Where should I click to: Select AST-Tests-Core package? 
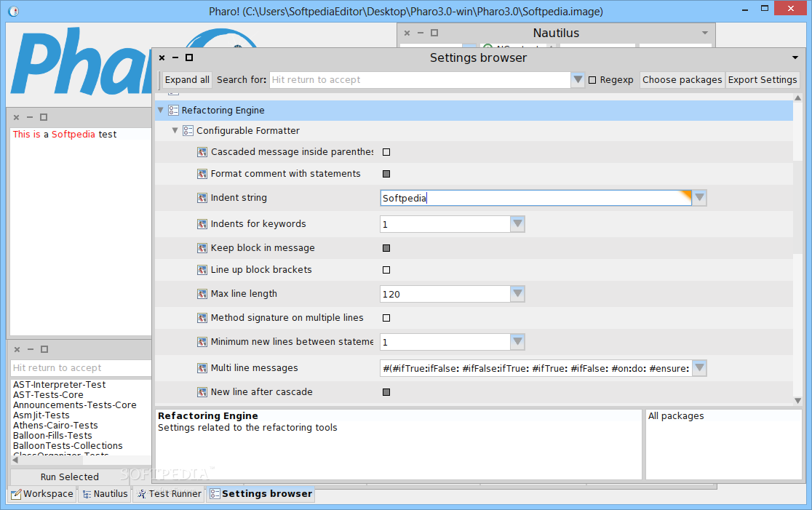(48, 395)
